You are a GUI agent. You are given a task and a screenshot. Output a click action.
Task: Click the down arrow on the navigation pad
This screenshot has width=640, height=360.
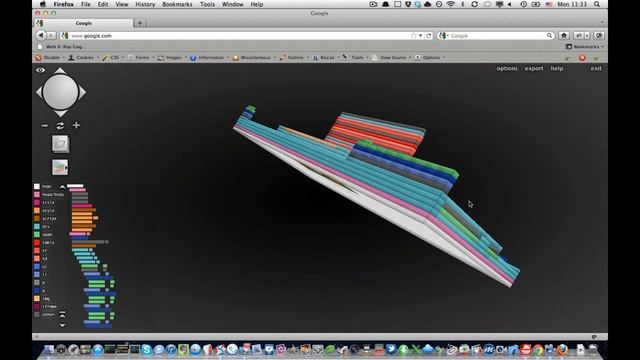coord(60,113)
